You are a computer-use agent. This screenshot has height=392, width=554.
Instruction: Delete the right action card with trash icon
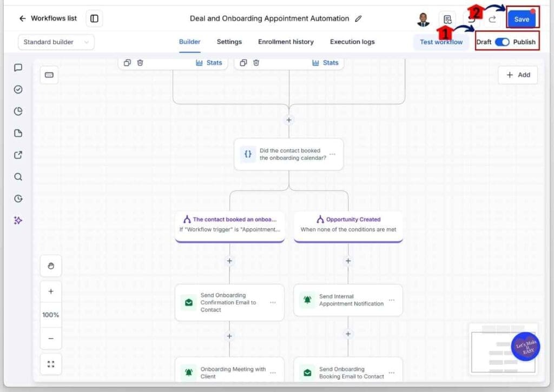pyautogui.click(x=256, y=63)
